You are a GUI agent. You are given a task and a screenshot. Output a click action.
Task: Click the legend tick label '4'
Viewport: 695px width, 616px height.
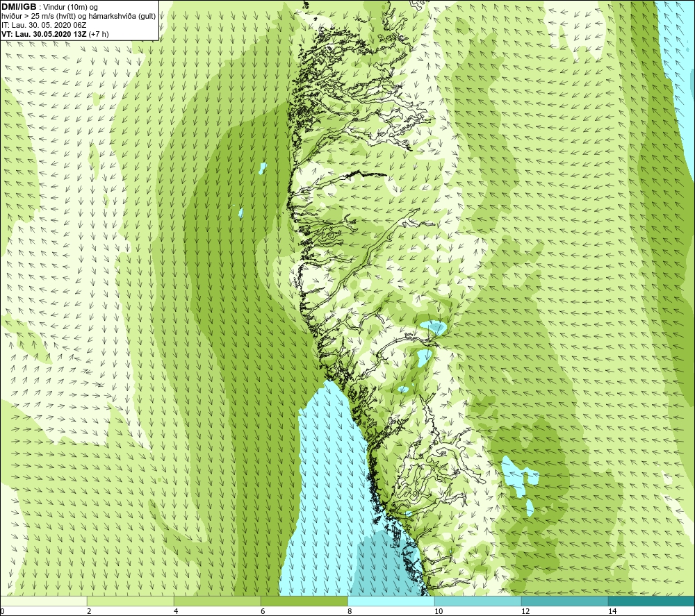[x=176, y=611]
